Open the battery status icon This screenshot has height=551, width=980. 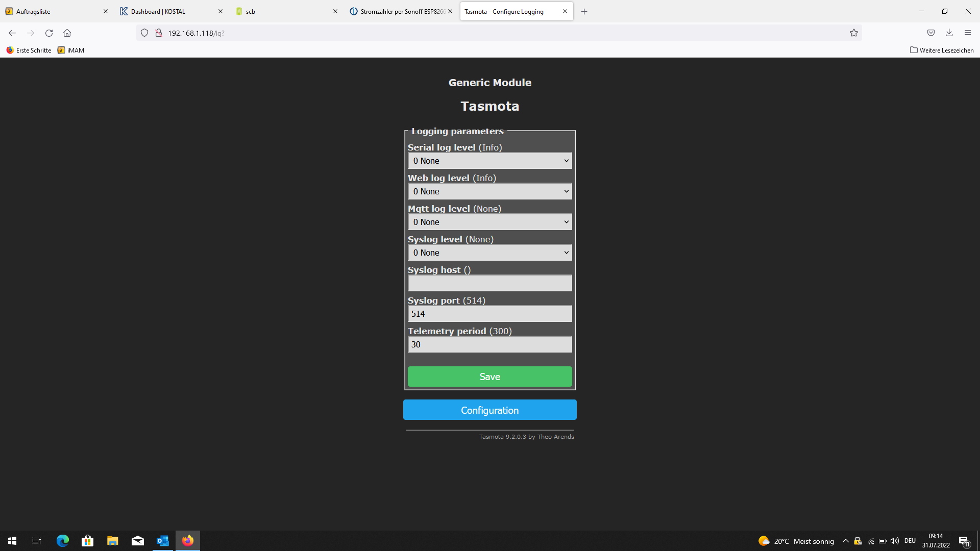[x=883, y=541]
